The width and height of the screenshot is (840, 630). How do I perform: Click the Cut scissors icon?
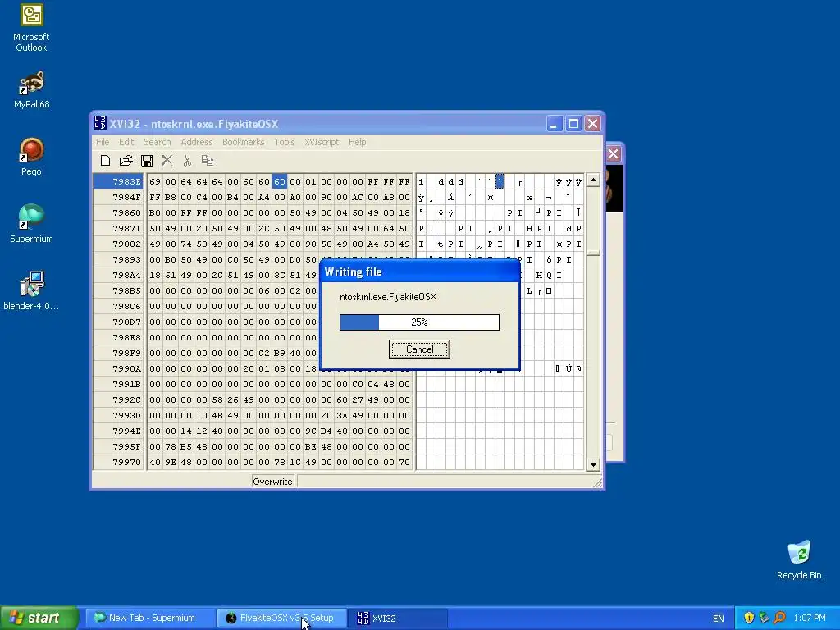click(187, 160)
